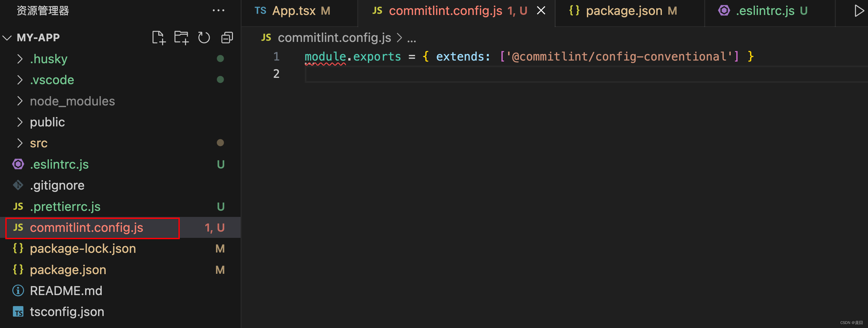Image resolution: width=868 pixels, height=328 pixels.
Task: Click the git icon beside .gitignore
Action: 18,185
